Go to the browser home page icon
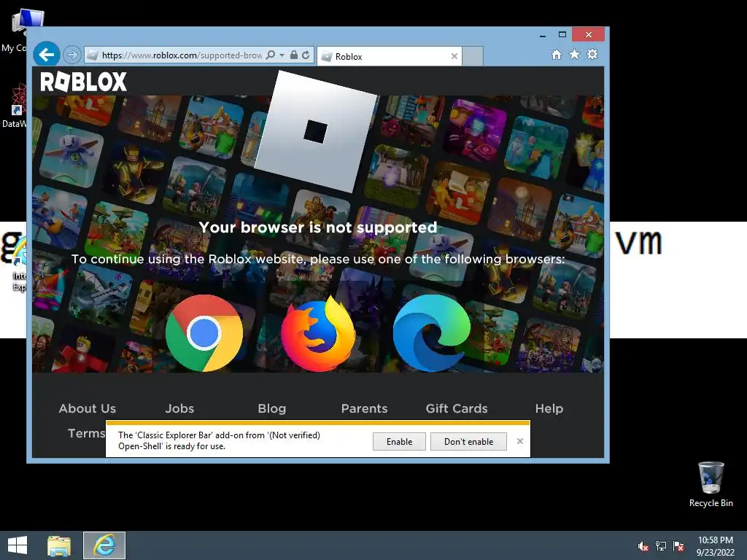747x560 pixels. (x=557, y=54)
